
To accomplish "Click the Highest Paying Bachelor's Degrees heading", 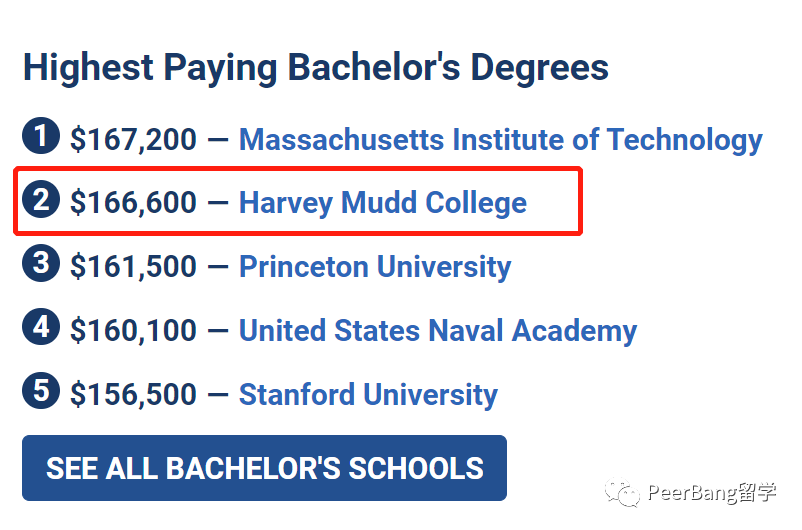I will pyautogui.click(x=316, y=68).
